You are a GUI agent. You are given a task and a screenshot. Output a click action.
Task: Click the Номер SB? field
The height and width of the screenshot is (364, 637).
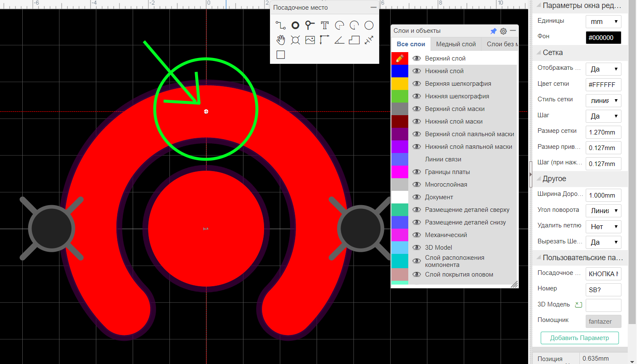pyautogui.click(x=603, y=290)
